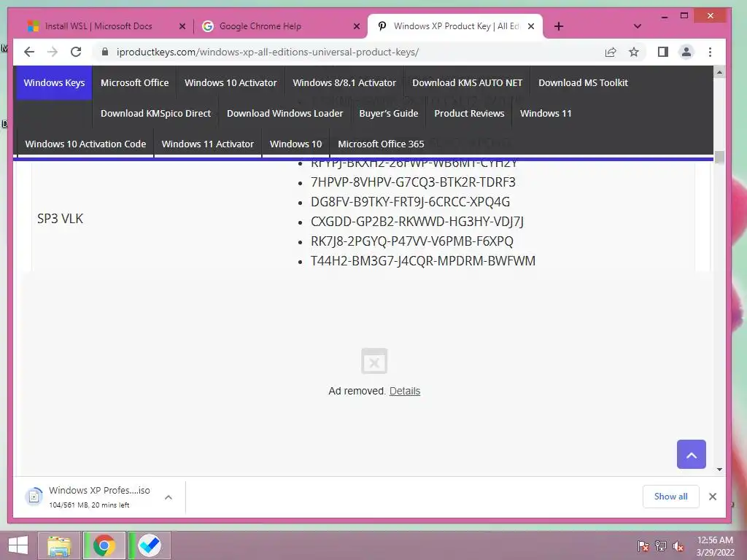
Task: Click page scrollbar up arrow
Action: (x=719, y=73)
